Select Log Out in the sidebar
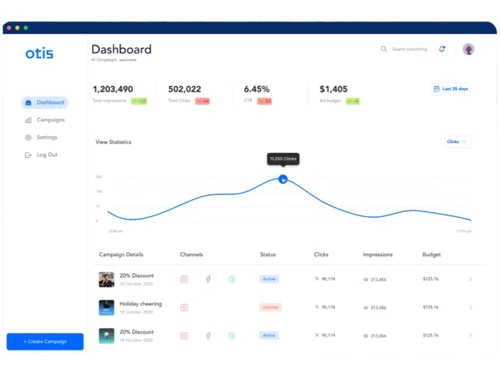This screenshot has width=500, height=375. 41,155
